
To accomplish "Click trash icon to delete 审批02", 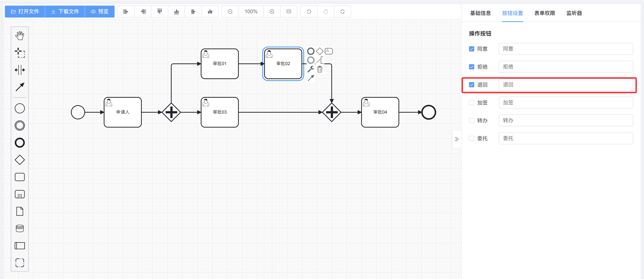I will [320, 69].
